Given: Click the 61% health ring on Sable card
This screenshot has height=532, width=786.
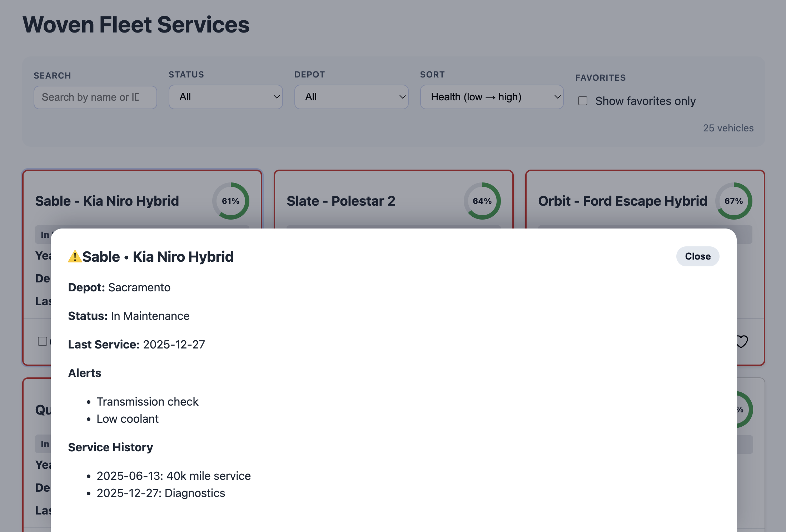Looking at the screenshot, I should tap(231, 201).
